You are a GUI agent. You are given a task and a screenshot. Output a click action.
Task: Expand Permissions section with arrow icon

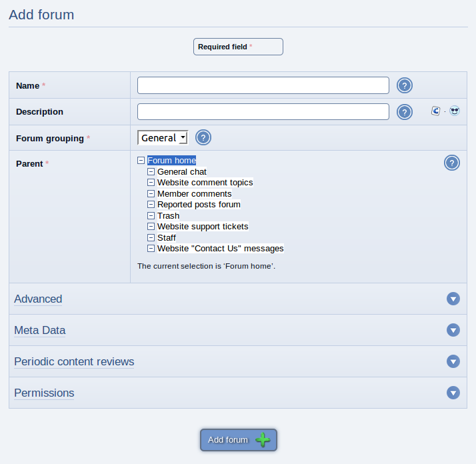453,393
